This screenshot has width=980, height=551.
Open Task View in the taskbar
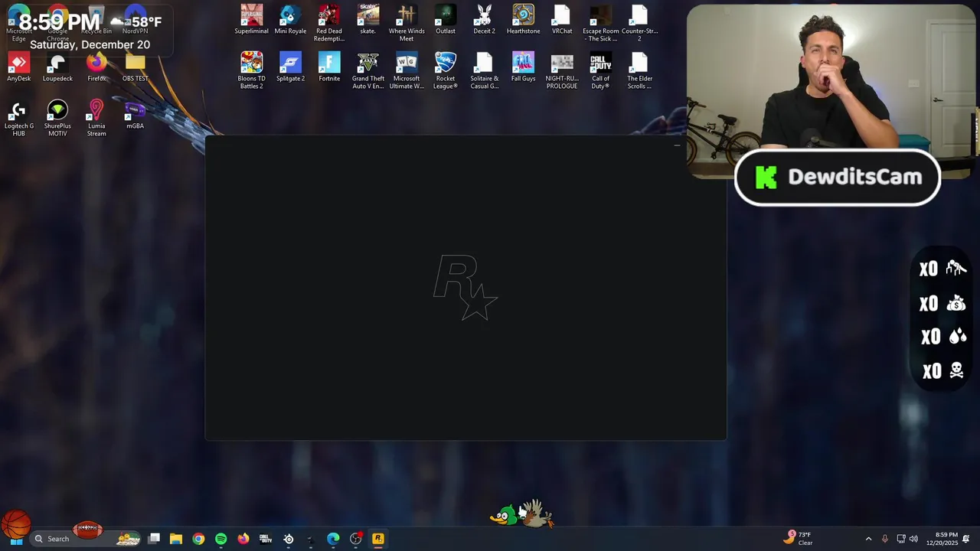pos(154,539)
